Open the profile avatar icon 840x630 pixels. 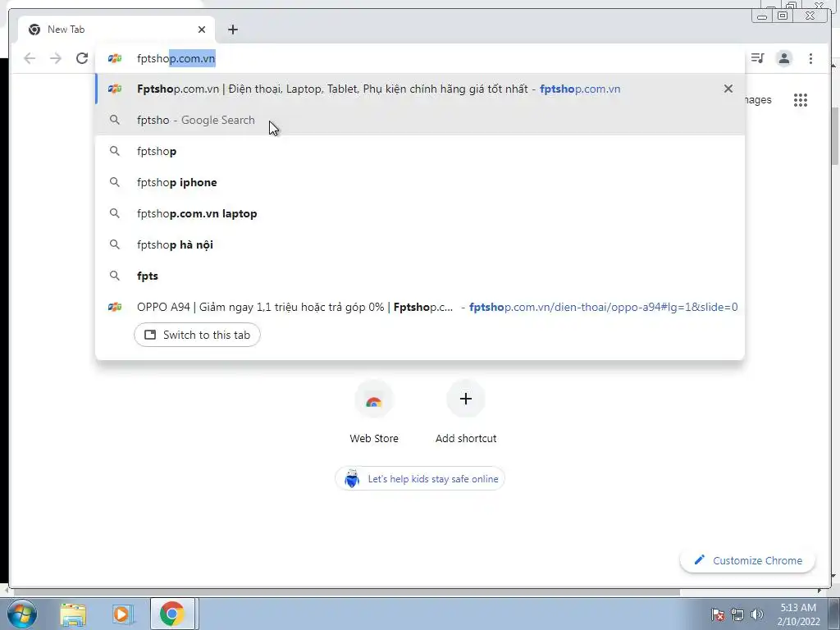(x=783, y=58)
